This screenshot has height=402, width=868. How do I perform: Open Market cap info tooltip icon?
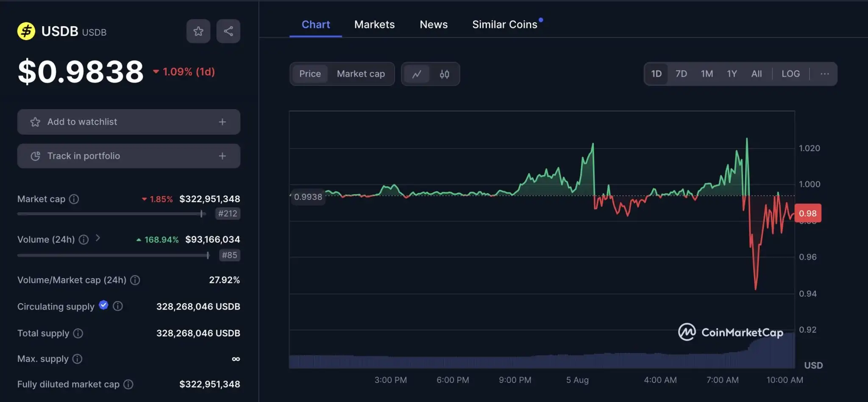[x=74, y=199]
